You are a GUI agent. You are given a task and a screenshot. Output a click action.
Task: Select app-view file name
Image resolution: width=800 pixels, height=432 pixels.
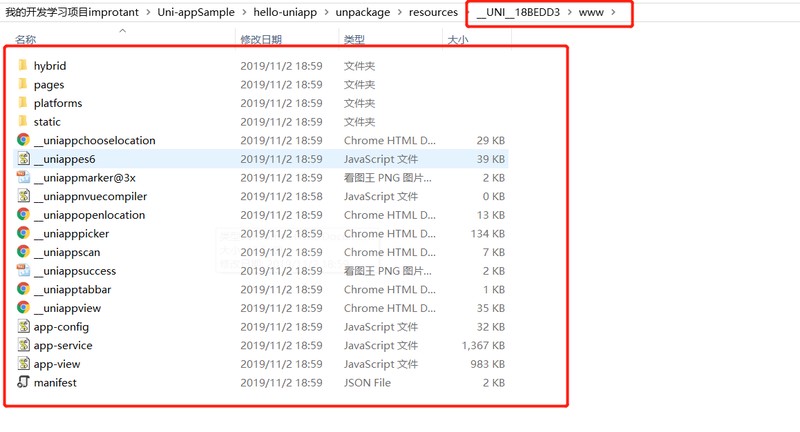point(57,364)
